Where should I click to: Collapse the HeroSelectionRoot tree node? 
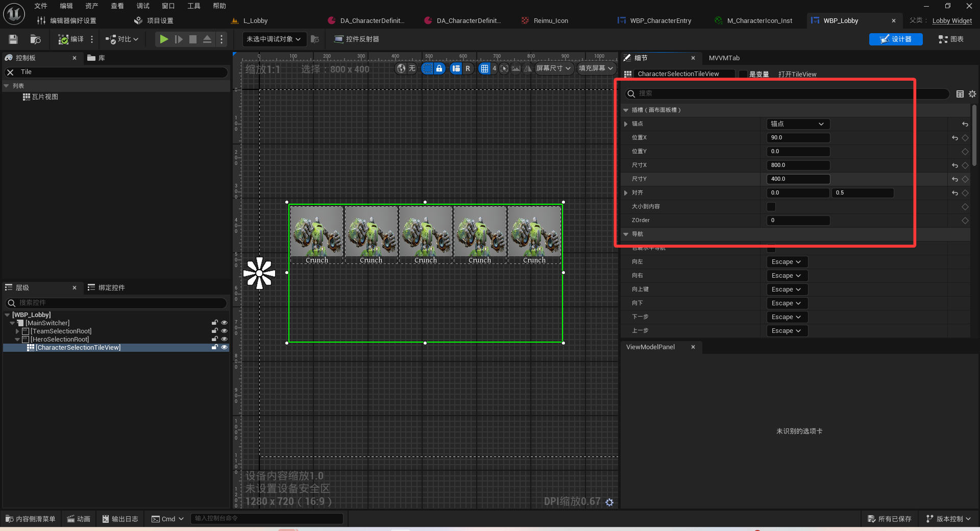pyautogui.click(x=17, y=340)
